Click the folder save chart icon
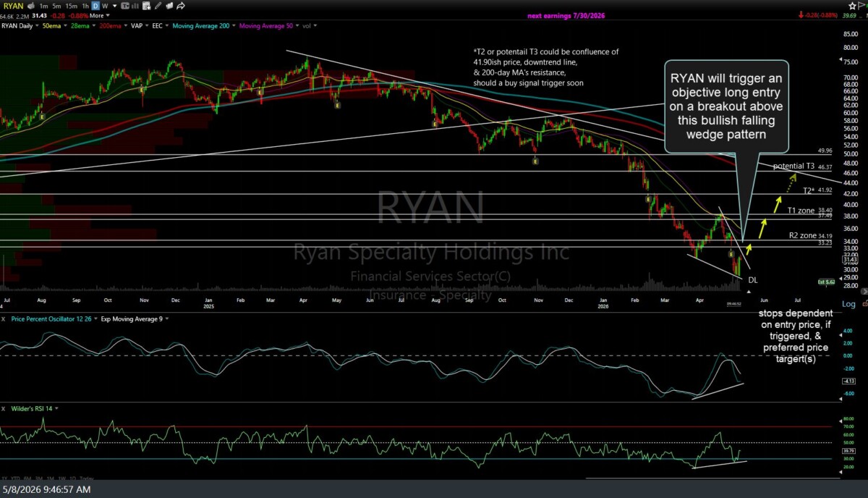This screenshot has width=868, height=498. [169, 6]
